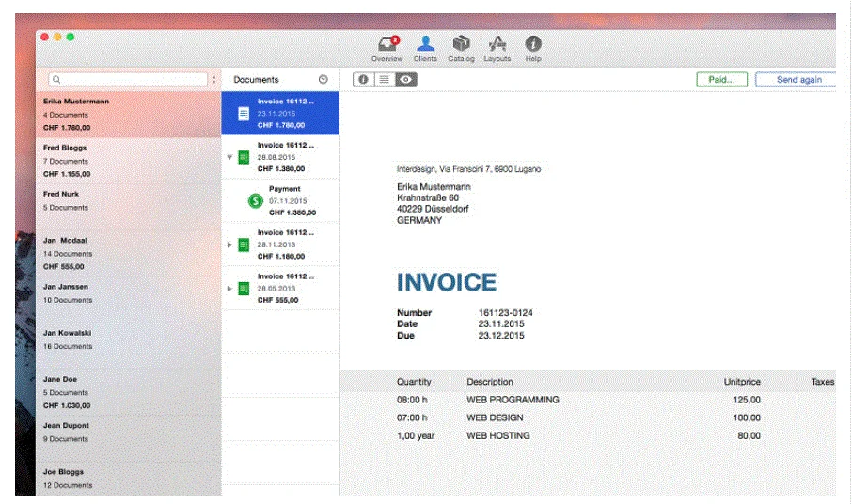The image size is (852, 504).
Task: Click the Unitprice column header
Action: tap(742, 382)
